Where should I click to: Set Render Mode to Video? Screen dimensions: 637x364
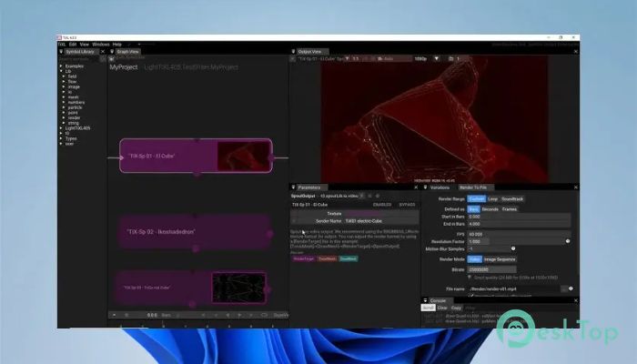pyautogui.click(x=474, y=259)
